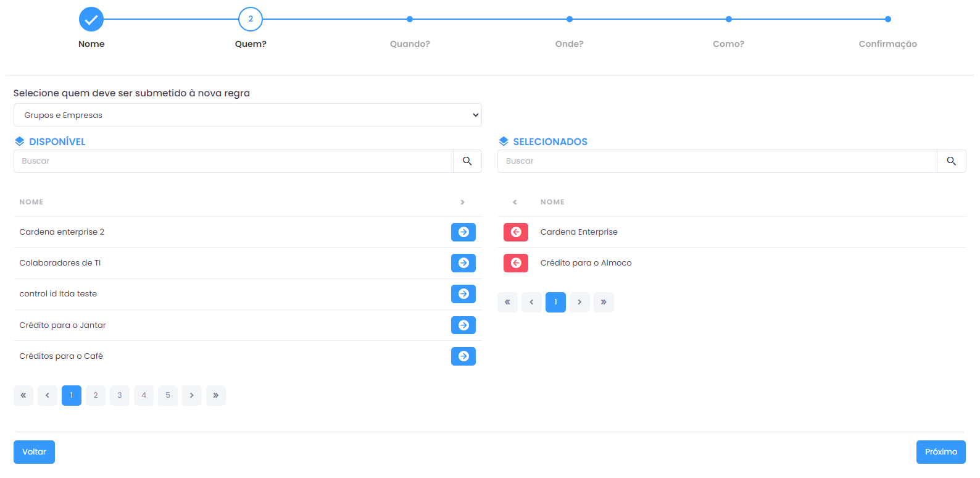Screen dimensions: 980x478
Task: Go to last page of available list
Action: (x=216, y=395)
